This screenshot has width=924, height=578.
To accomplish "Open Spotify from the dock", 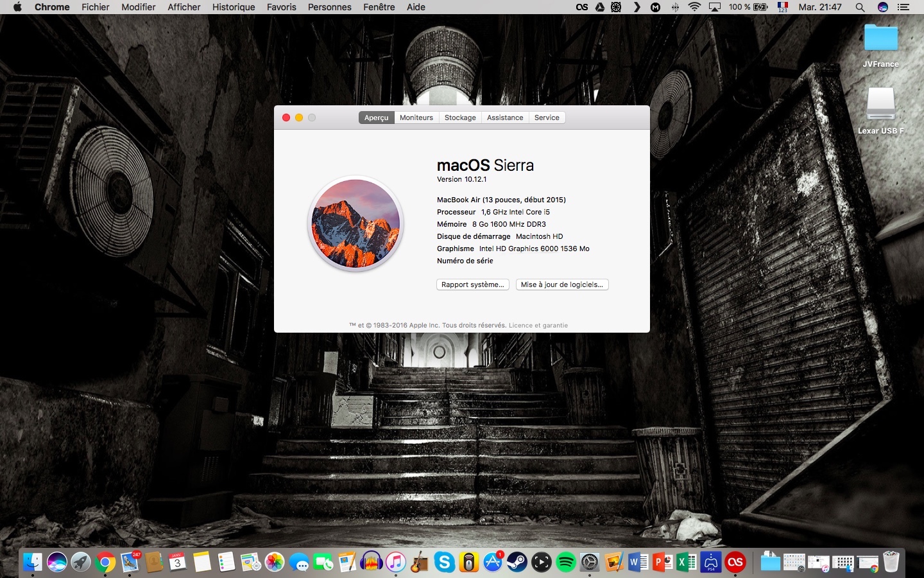I will pos(565,563).
